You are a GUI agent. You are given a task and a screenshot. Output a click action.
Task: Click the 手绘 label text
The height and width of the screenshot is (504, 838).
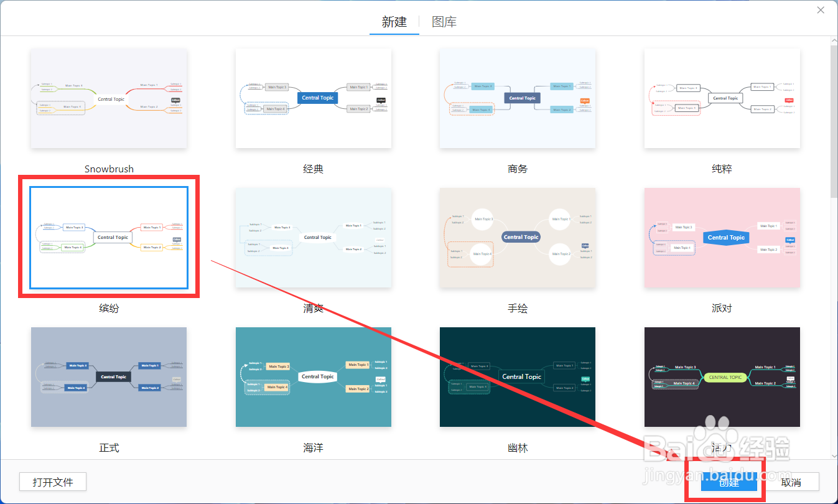(518, 308)
